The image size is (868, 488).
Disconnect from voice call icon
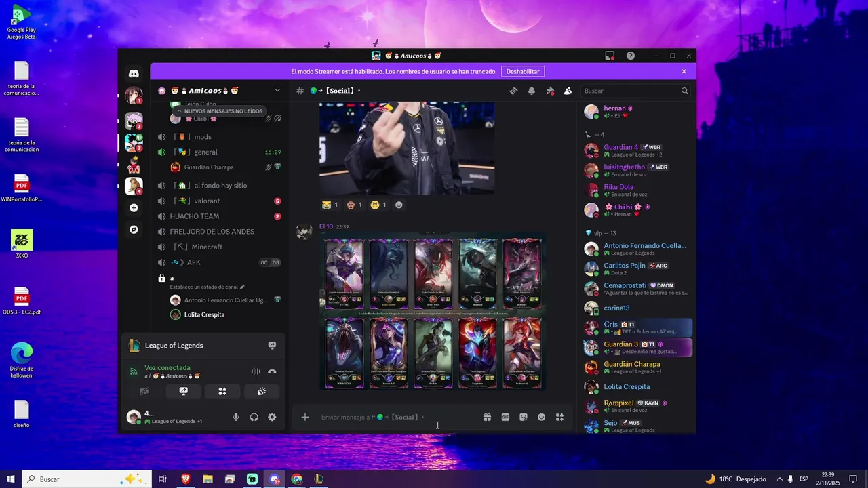[x=272, y=371]
